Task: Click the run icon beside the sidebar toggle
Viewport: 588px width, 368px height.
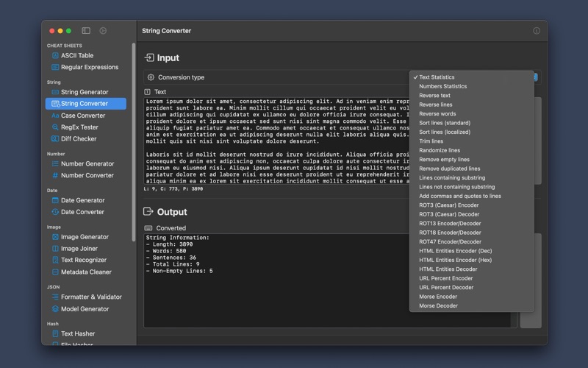Action: [103, 31]
